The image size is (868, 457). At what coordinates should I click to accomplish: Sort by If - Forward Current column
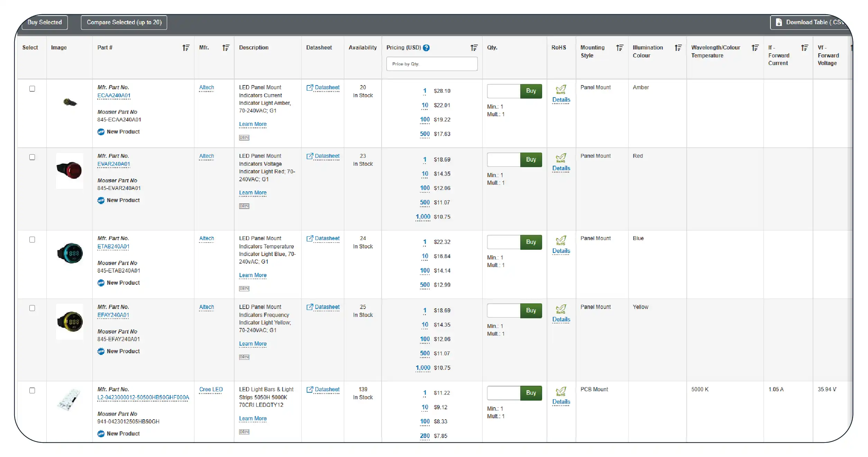pos(804,48)
